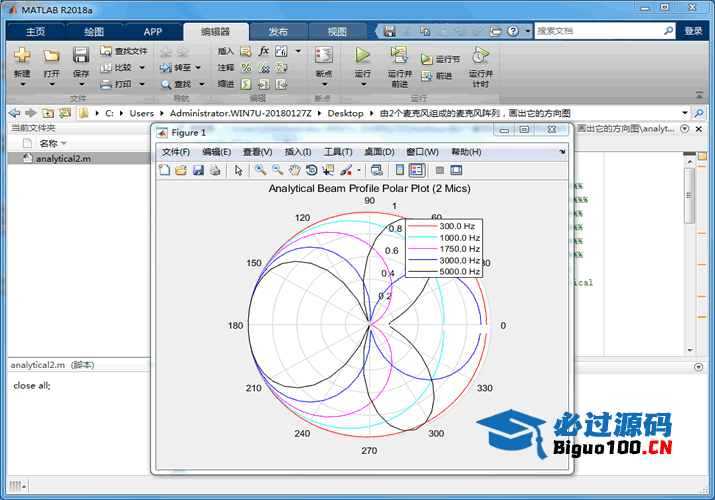Click the Breakpoints (断点) icon
715x500 pixels.
coord(324,55)
